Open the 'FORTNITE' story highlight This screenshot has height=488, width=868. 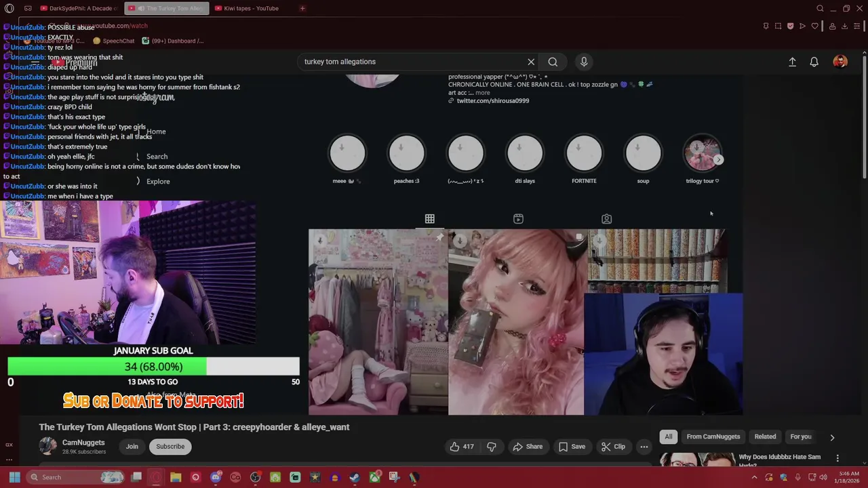584,153
